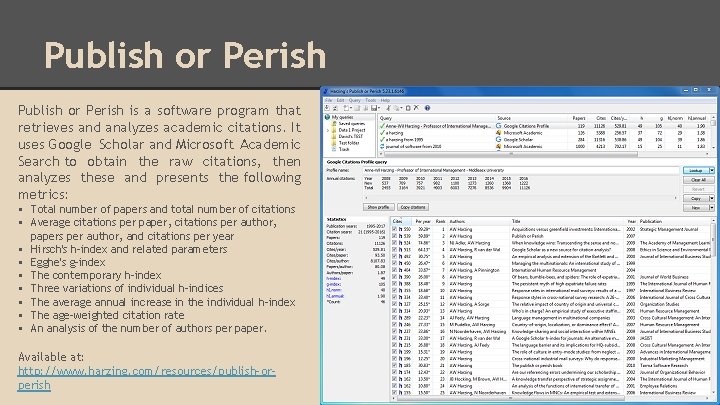Click the Copy citations button
720x405 pixels.
[412, 207]
